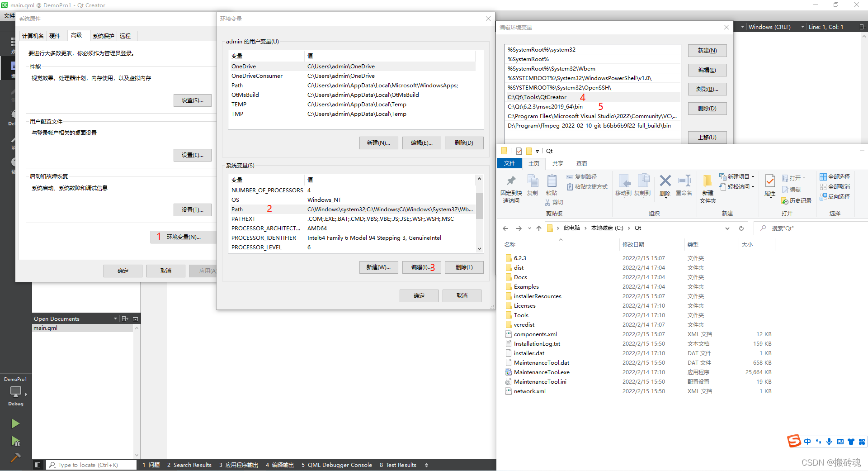The image size is (868, 471).
Task: Run the DemoPro1 project with green arrow
Action: point(15,423)
